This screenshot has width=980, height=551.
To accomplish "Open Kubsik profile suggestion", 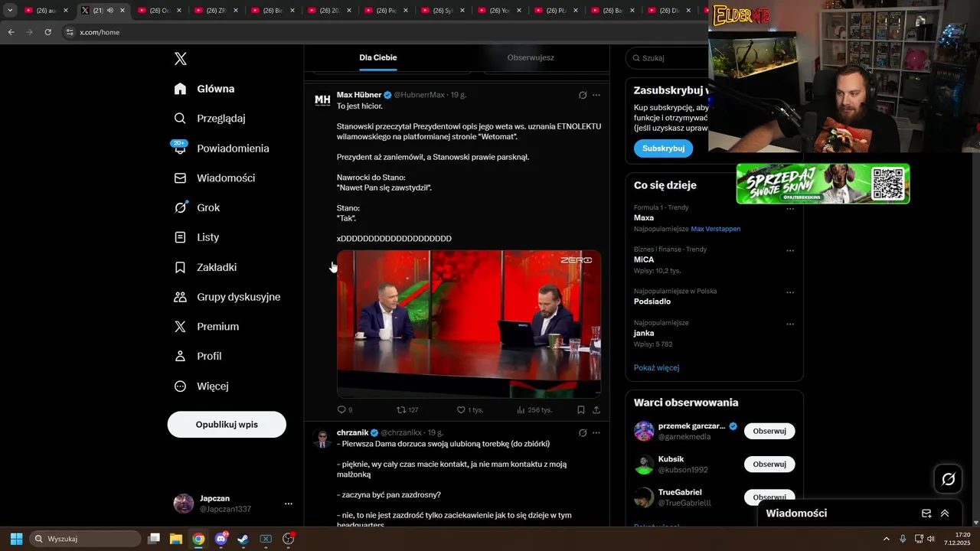I will 671,459.
